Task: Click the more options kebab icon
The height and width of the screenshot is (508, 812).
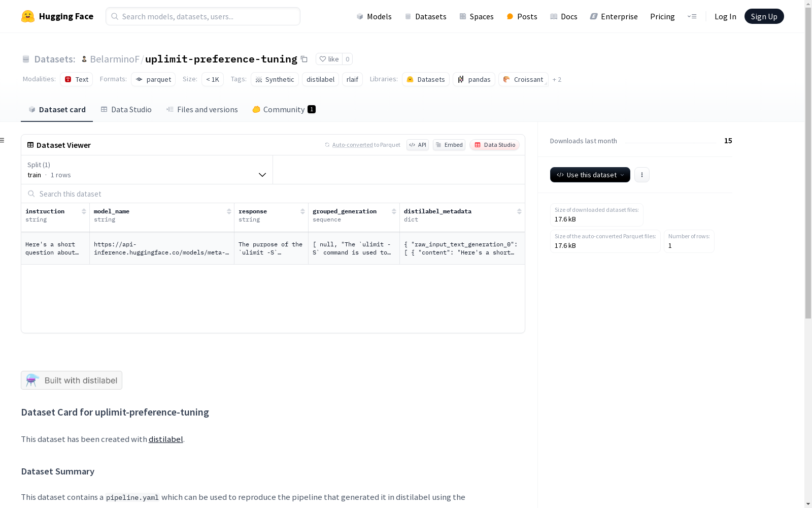Action: [x=642, y=175]
